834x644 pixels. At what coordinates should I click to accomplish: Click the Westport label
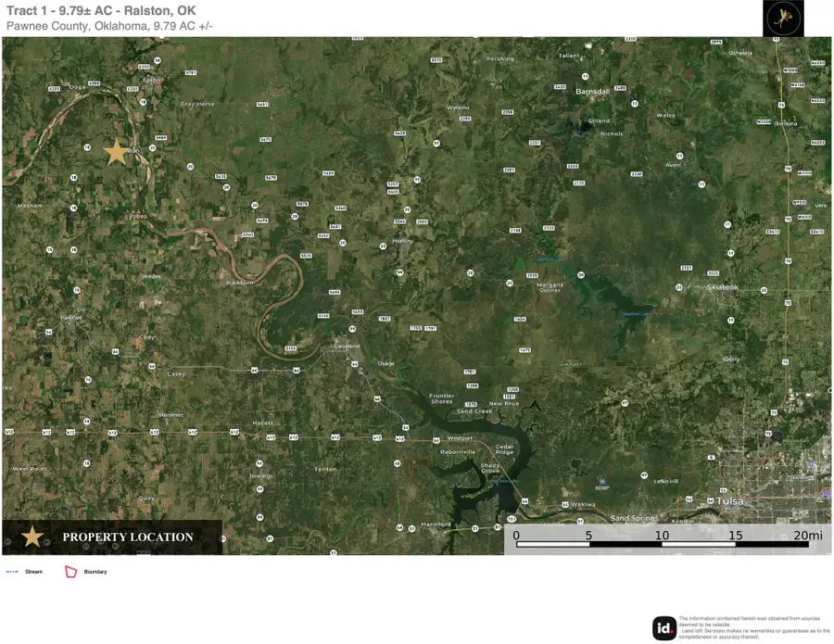[460, 438]
